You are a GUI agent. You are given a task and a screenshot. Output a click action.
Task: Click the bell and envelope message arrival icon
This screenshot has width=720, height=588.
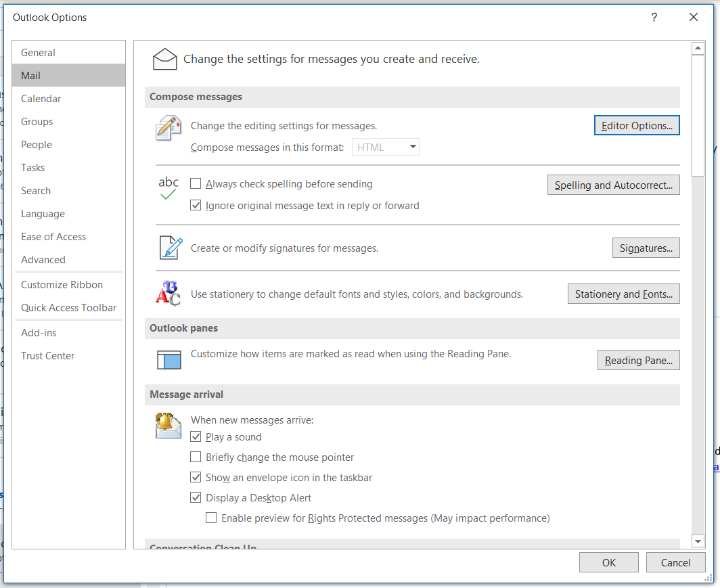(168, 426)
